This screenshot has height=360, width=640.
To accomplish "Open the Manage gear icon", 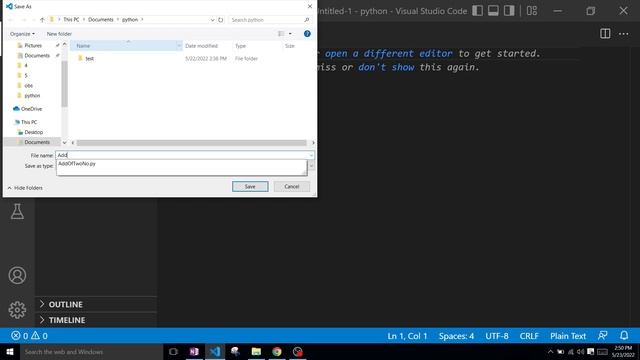I will tap(17, 310).
